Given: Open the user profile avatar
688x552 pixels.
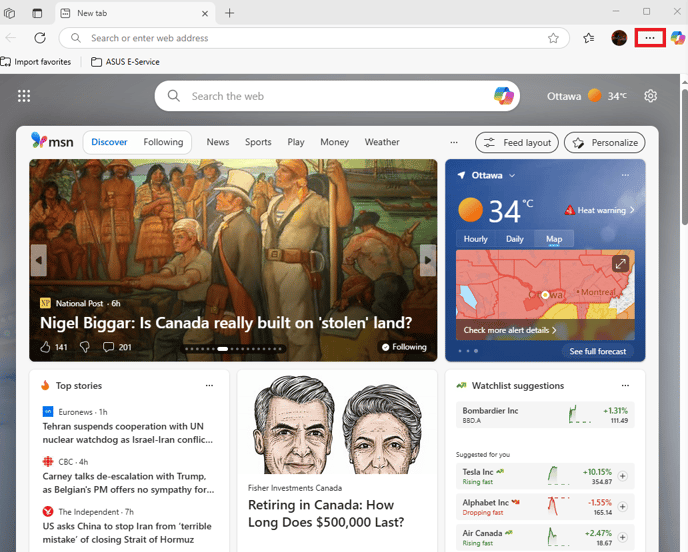Looking at the screenshot, I should (x=619, y=38).
